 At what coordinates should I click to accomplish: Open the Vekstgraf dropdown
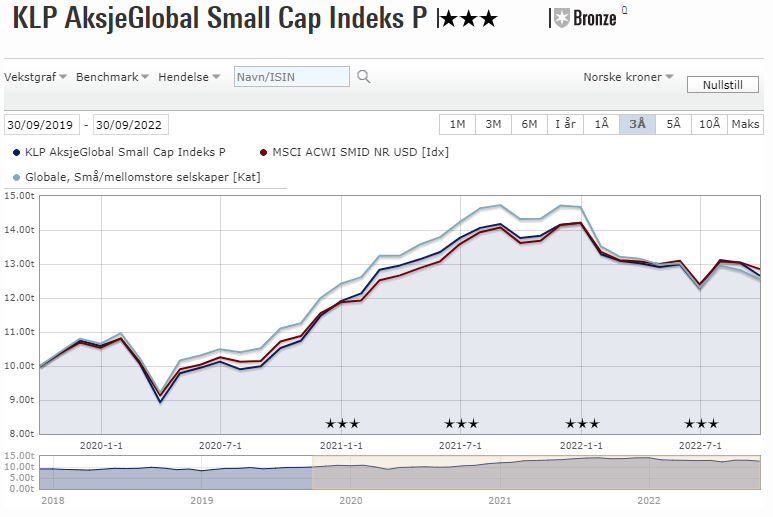(x=35, y=77)
